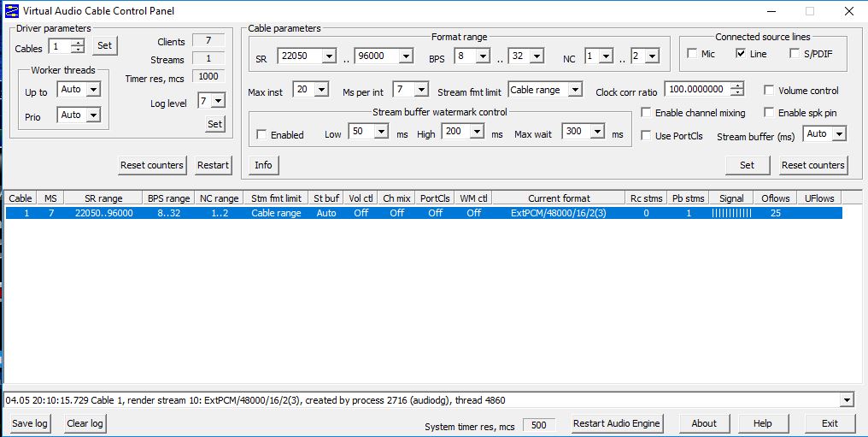The image size is (868, 437).
Task: Expand the log message dropdown list
Action: click(x=847, y=400)
